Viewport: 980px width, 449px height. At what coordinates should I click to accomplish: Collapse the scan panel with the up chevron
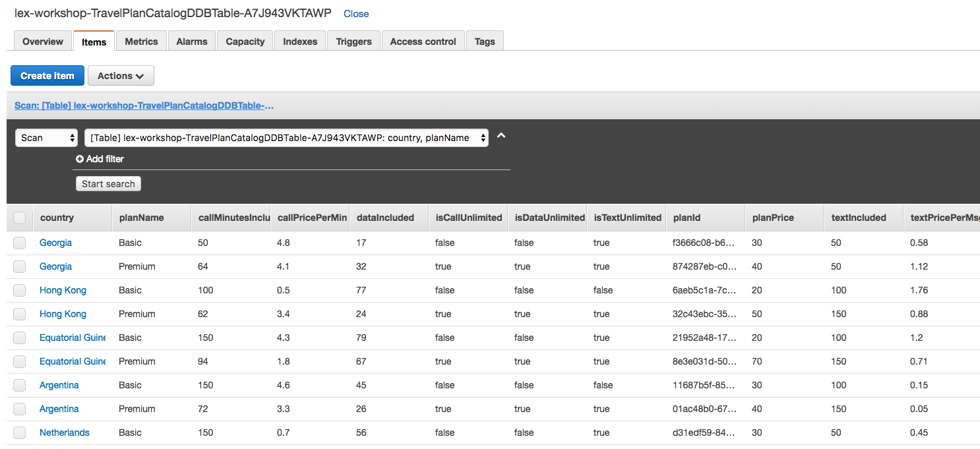(x=501, y=136)
